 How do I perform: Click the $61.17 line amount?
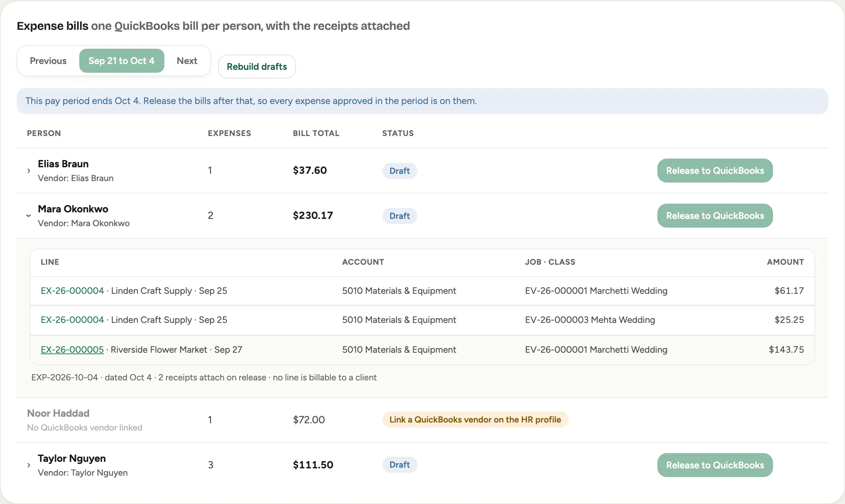pyautogui.click(x=789, y=291)
